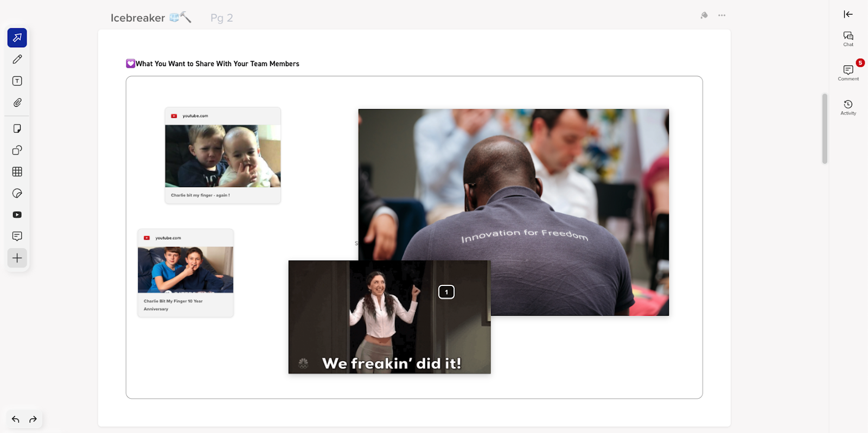868x433 pixels.
Task: Select the arrow pointer tool
Action: click(x=17, y=38)
